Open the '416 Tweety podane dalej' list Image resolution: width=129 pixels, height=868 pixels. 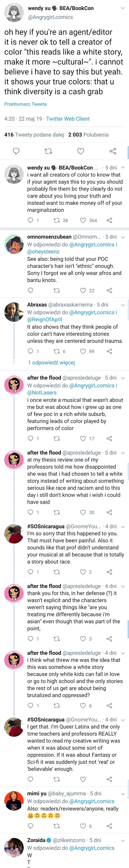pos(34,134)
